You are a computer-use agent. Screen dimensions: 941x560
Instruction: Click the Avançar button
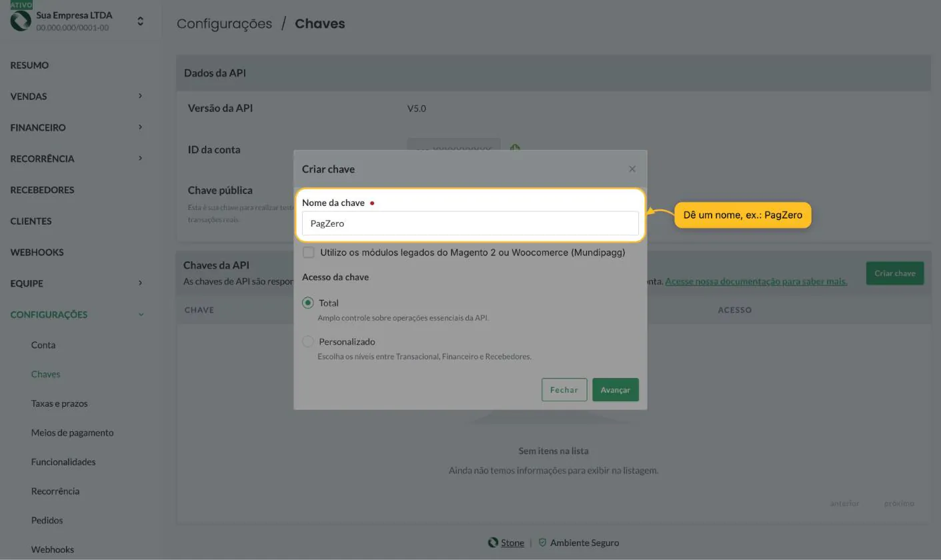click(615, 390)
